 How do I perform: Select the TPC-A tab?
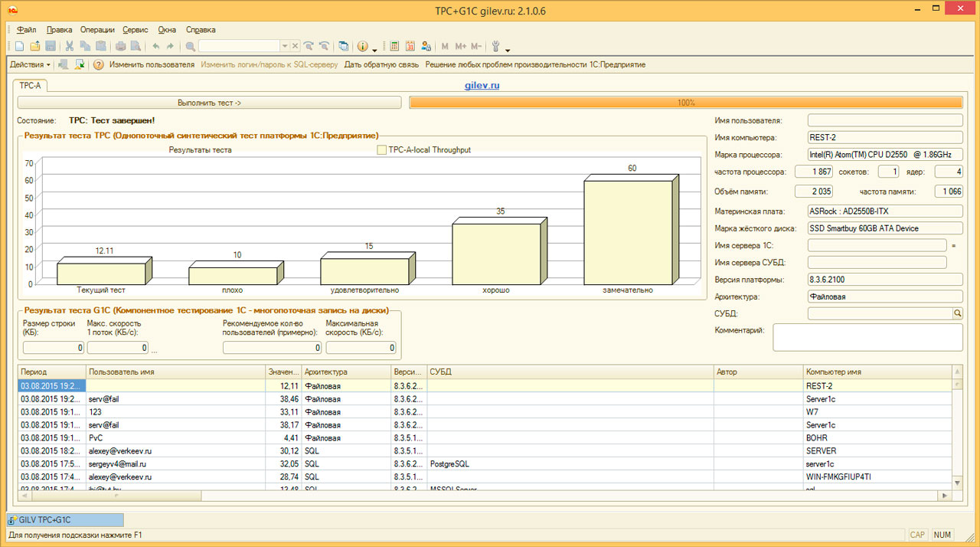(31, 86)
